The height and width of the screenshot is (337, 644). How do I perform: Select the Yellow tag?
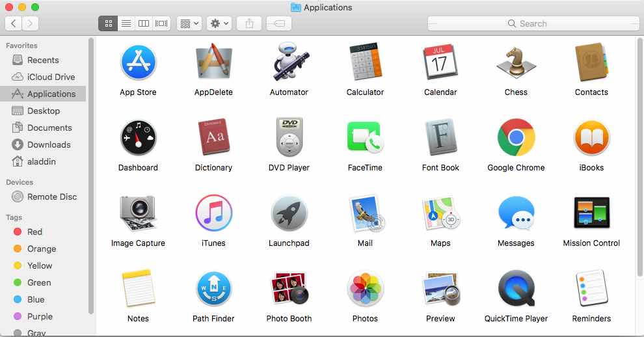click(x=43, y=265)
